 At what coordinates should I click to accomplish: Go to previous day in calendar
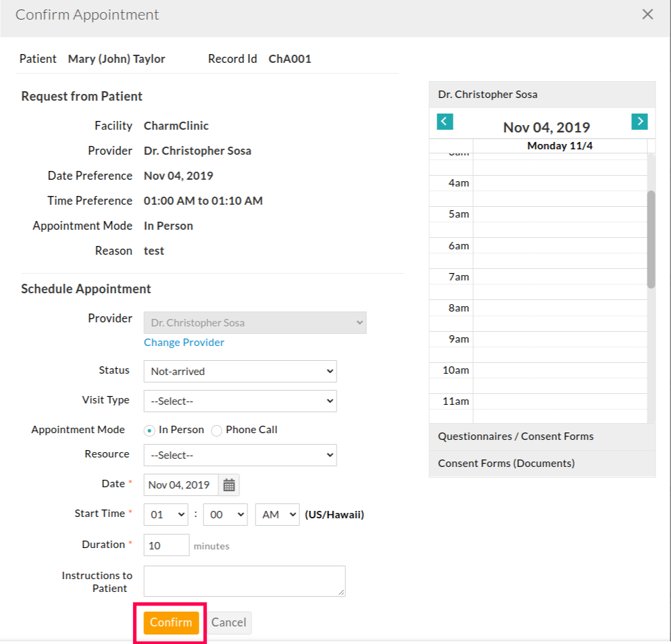coord(445,122)
